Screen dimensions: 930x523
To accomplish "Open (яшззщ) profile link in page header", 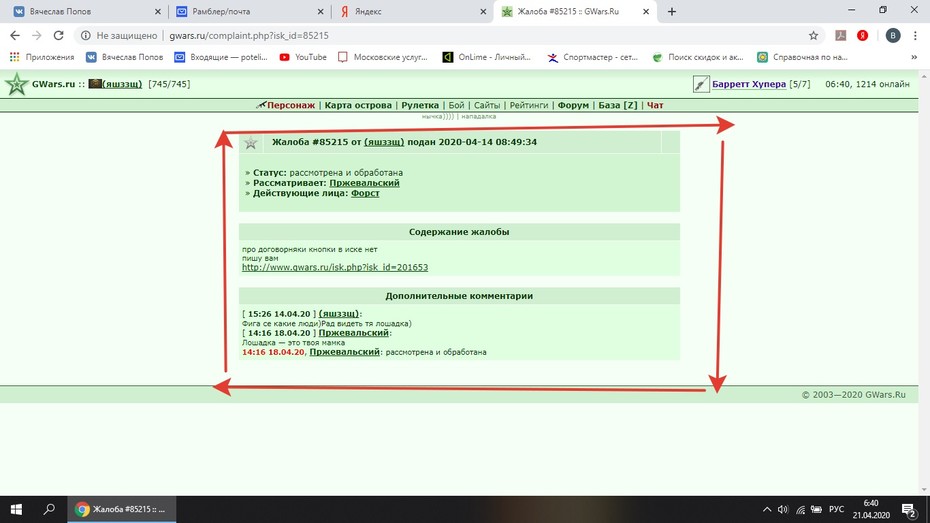I will click(x=122, y=84).
